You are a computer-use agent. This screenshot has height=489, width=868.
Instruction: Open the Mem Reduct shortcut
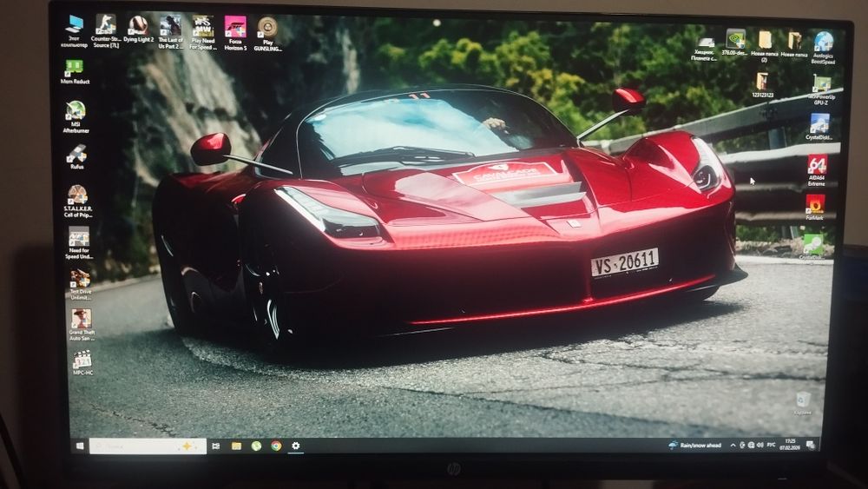75,72
